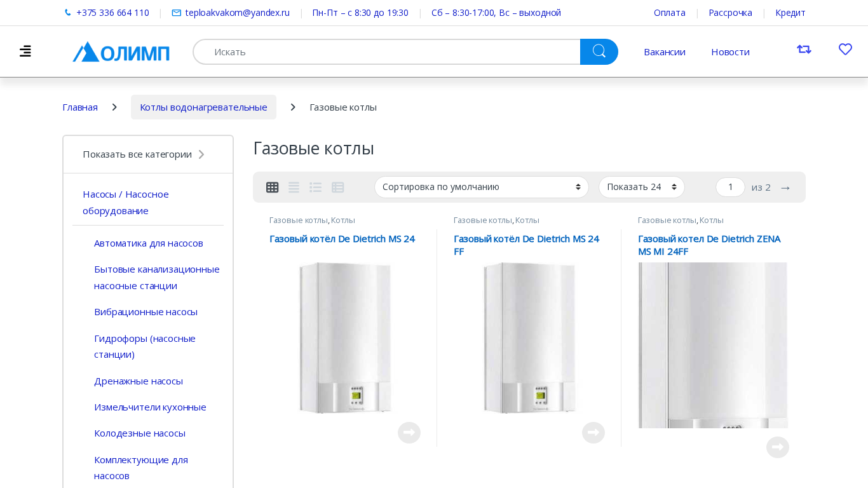Click arrow button on De Dietrich MS 24 card
This screenshot has width=868, height=488.
tap(409, 433)
